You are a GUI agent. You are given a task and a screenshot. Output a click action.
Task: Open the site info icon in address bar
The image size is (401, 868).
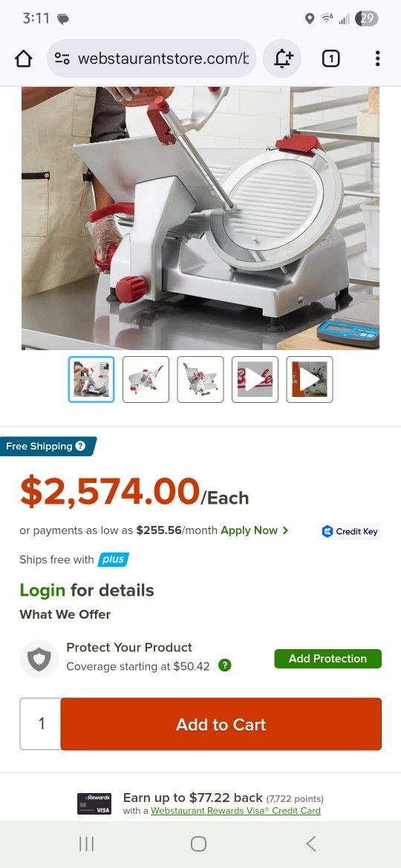(62, 59)
